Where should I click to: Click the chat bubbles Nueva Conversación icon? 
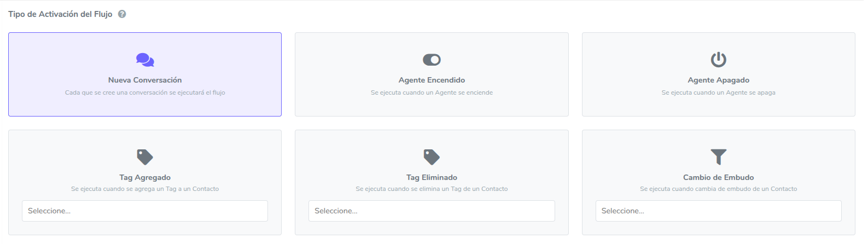pos(145,60)
